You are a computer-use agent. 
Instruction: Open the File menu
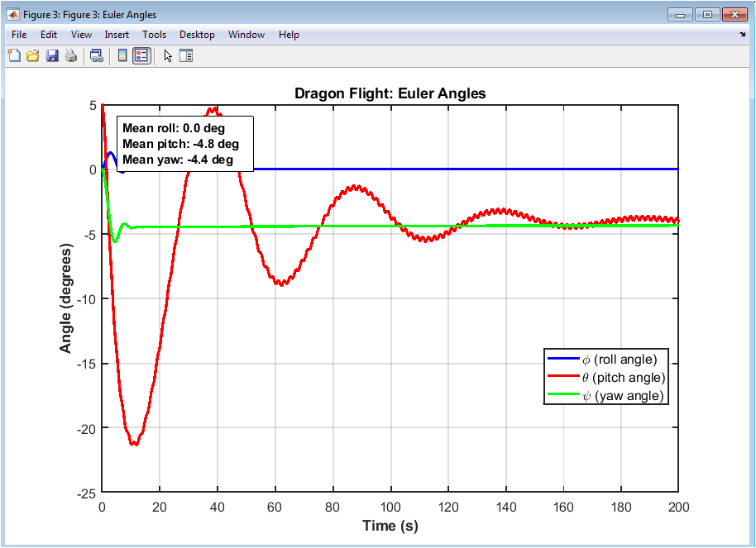(19, 35)
